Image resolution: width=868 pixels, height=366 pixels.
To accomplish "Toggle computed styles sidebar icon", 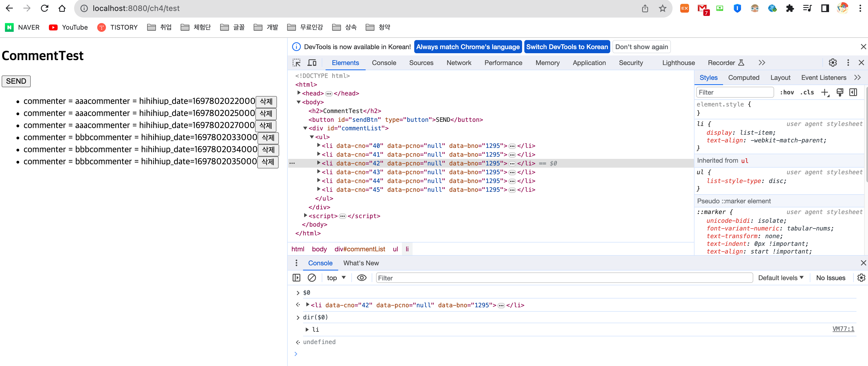I will pyautogui.click(x=853, y=92).
